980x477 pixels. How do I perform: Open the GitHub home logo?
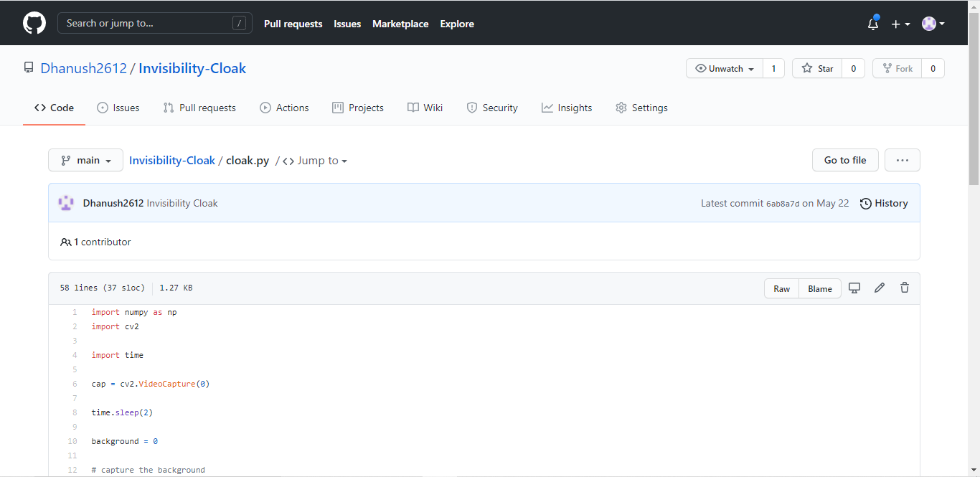[x=34, y=23]
